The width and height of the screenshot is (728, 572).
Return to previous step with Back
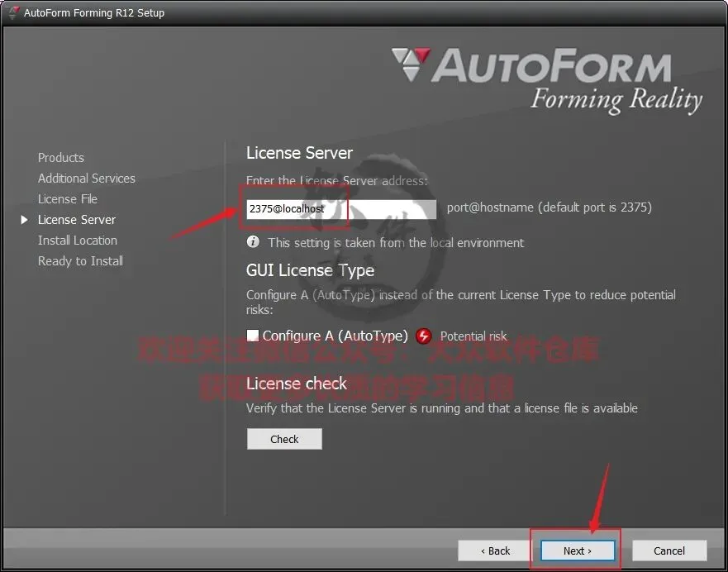click(495, 551)
